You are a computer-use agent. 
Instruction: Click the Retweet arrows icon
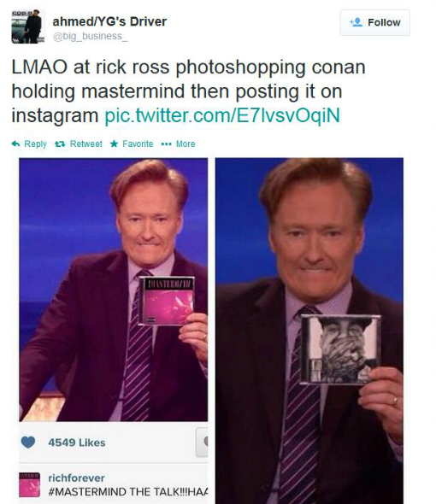[x=60, y=144]
